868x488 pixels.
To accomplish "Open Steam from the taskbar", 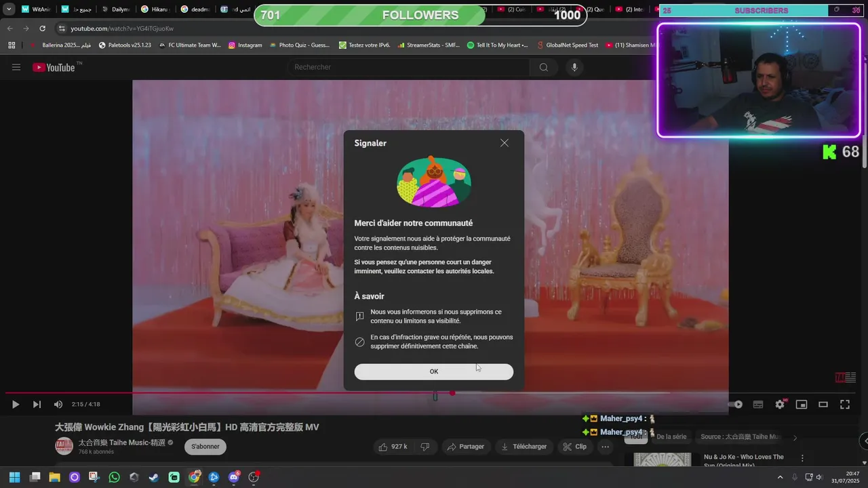I will click(154, 477).
